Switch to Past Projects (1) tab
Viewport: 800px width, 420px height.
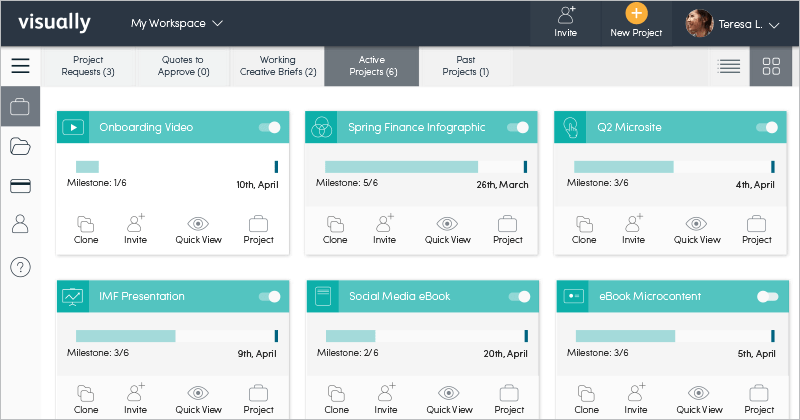466,66
